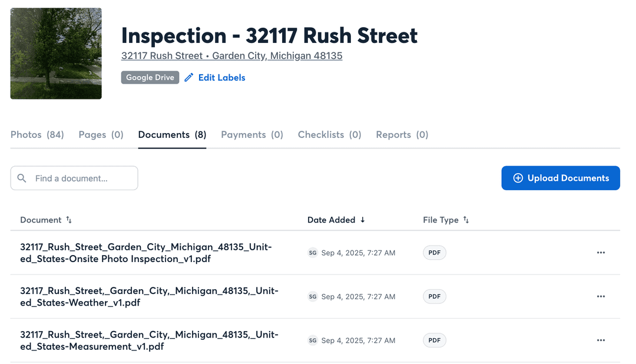Click the Date Added sort arrow
This screenshot has width=636, height=364.
[x=363, y=220]
